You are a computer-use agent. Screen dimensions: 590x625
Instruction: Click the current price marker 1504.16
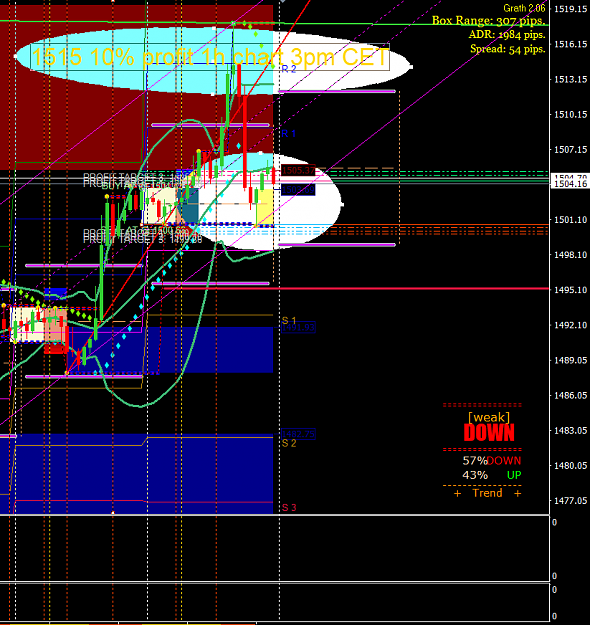pyautogui.click(x=570, y=184)
